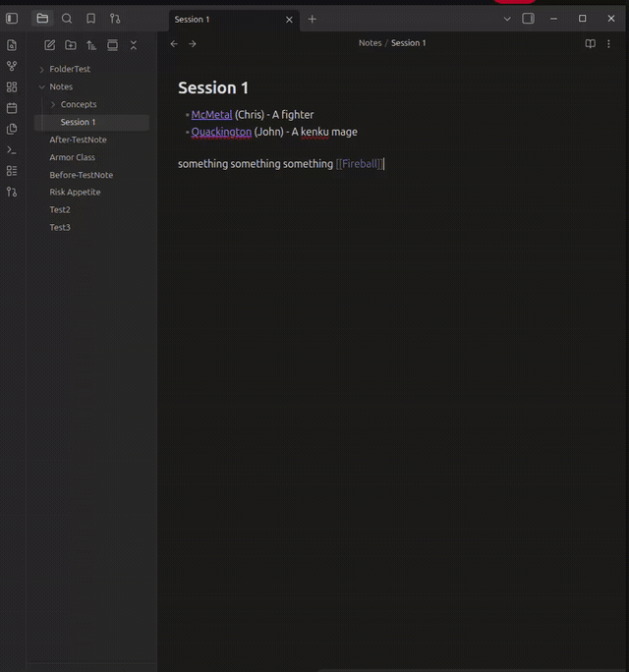Screen dimensions: 629x672
Task: Close the Session 1 tab
Action: point(289,20)
